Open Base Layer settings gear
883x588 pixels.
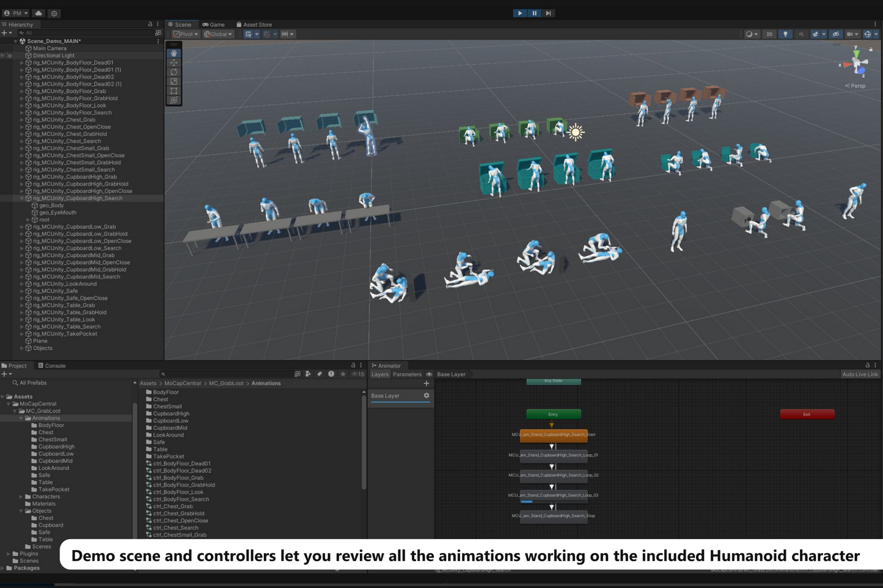pos(427,396)
